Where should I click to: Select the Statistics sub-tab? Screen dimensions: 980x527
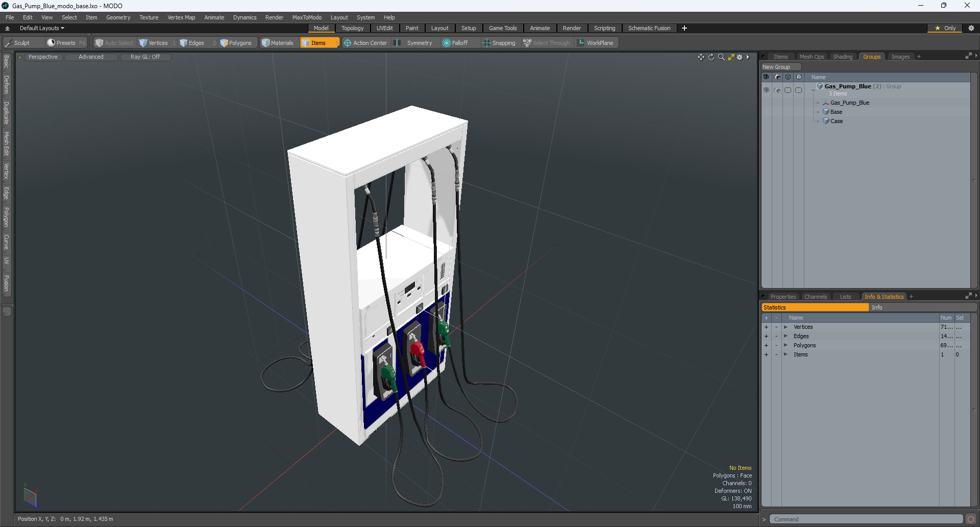[815, 307]
